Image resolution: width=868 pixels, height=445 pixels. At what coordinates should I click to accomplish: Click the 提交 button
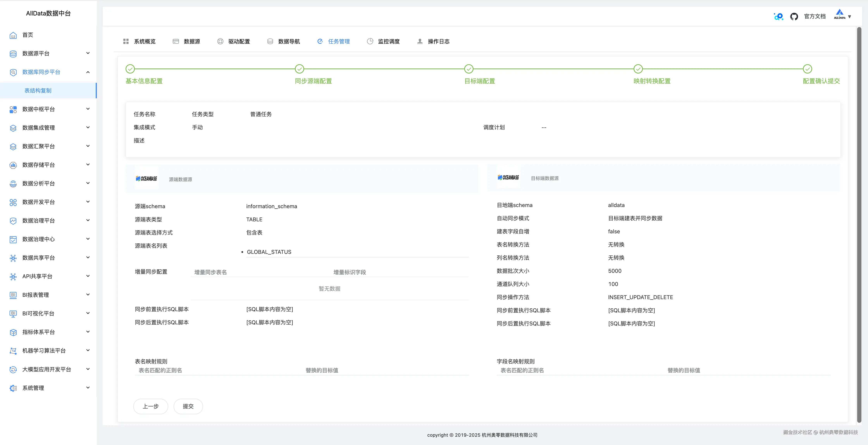(x=188, y=406)
